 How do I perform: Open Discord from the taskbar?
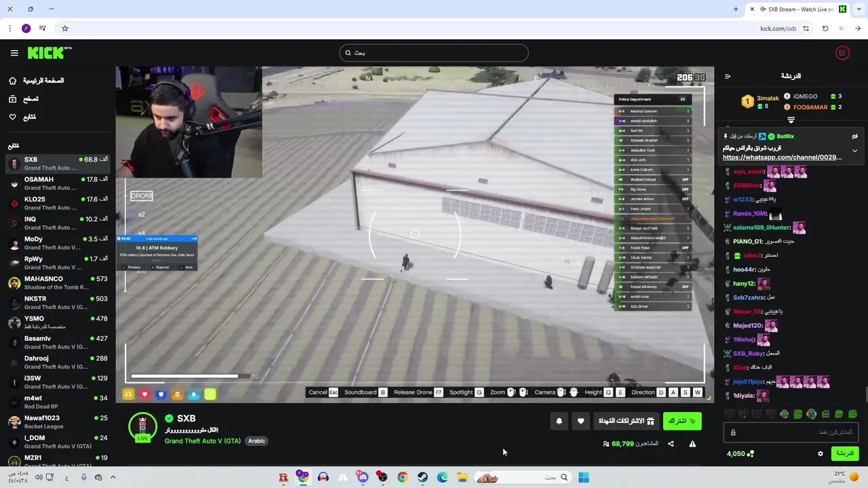click(x=363, y=477)
